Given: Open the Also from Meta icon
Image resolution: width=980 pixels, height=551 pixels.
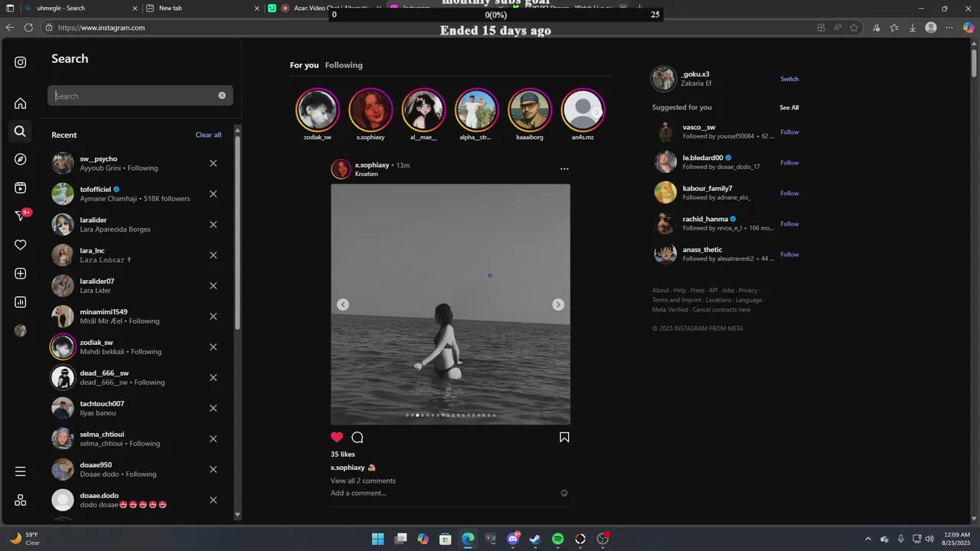Looking at the screenshot, I should pyautogui.click(x=21, y=500).
